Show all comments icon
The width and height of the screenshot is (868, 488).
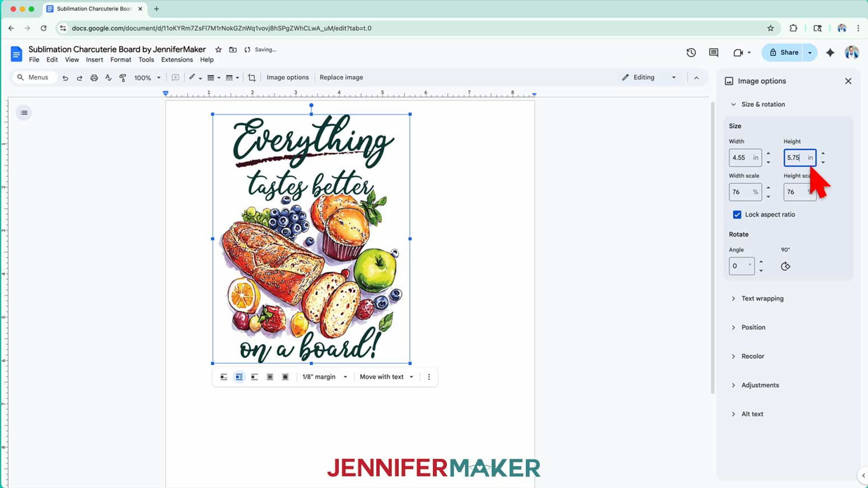pos(713,53)
